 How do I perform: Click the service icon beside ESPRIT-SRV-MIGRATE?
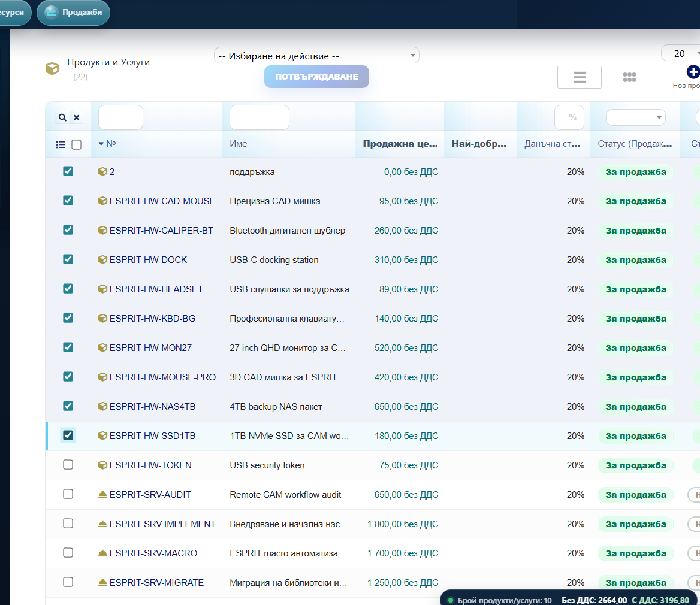pyautogui.click(x=102, y=582)
